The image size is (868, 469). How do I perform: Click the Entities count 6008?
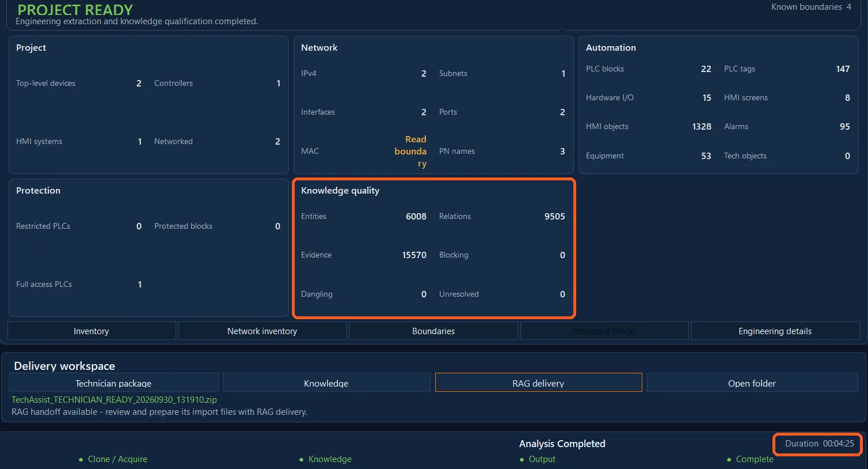pyautogui.click(x=416, y=217)
